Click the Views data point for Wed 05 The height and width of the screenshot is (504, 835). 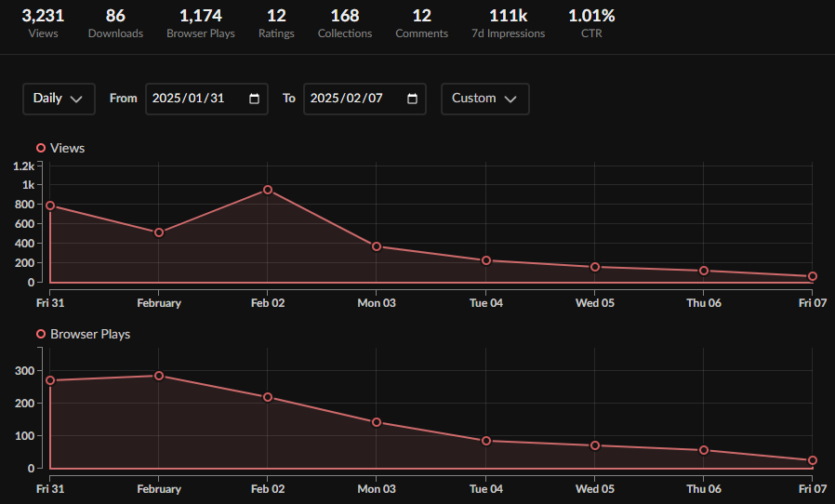tap(595, 267)
